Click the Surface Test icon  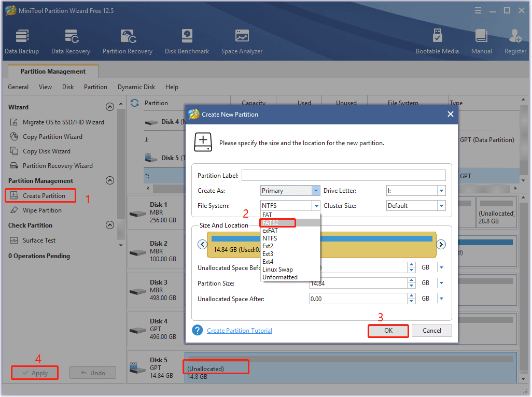point(14,240)
